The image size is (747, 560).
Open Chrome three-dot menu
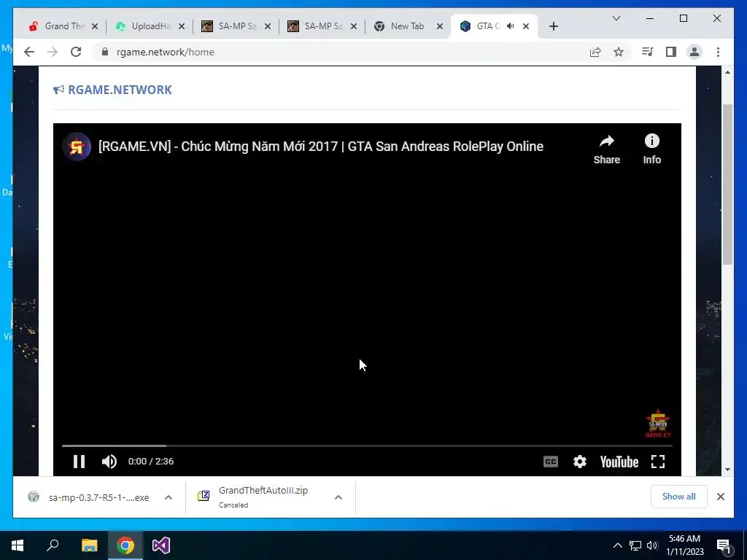(718, 52)
